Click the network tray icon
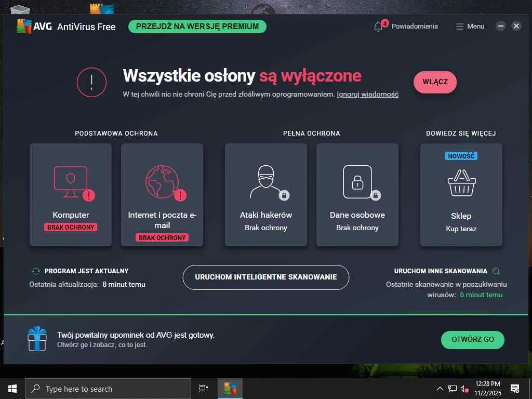Image resolution: width=532 pixels, height=399 pixels. (453, 389)
